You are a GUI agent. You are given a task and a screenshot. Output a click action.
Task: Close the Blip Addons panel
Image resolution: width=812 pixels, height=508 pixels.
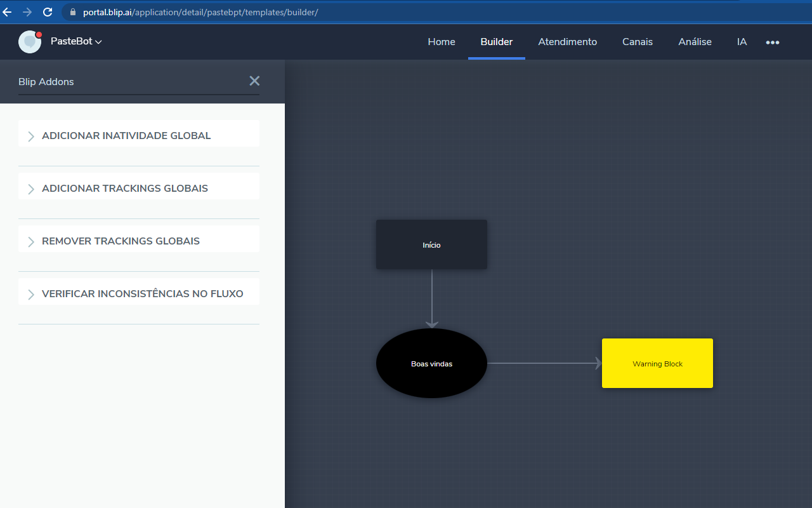coord(254,81)
